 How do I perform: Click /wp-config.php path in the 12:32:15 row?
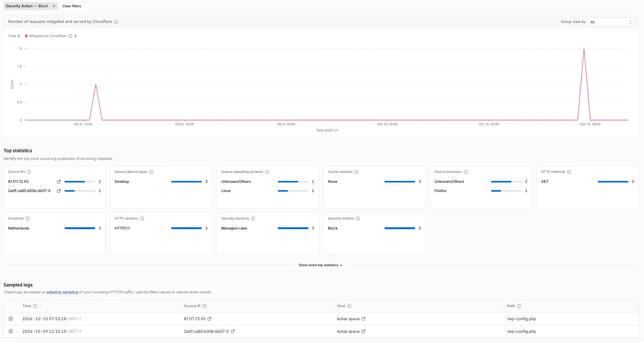point(522,331)
